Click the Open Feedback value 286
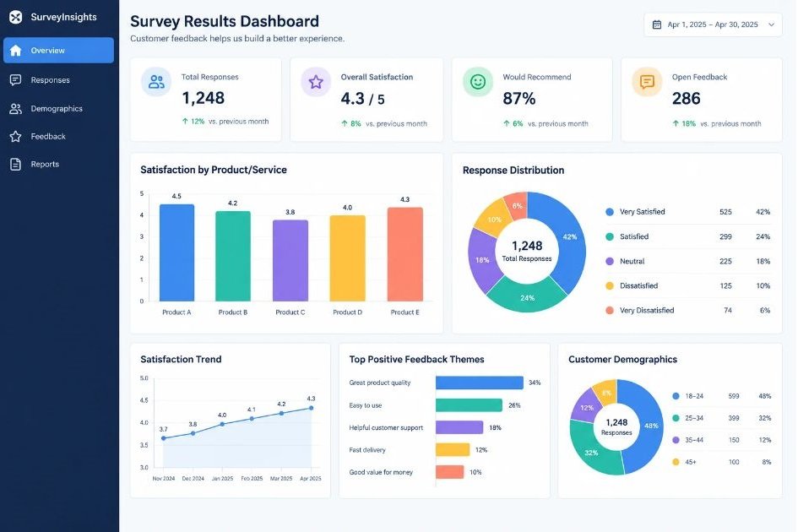The height and width of the screenshot is (532, 798). tap(686, 98)
